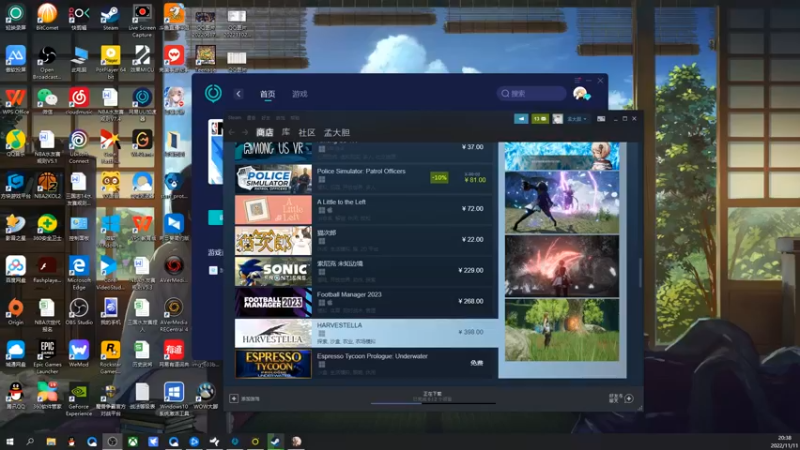The width and height of the screenshot is (800, 450).
Task: Open the Open Broadcaster desktop shortcut
Action: (47, 62)
